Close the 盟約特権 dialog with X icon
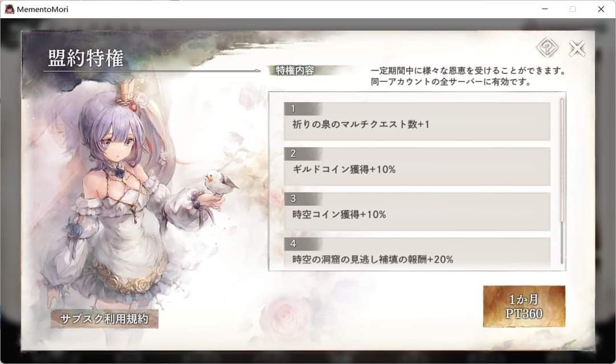This screenshot has width=616, height=364. point(577,48)
